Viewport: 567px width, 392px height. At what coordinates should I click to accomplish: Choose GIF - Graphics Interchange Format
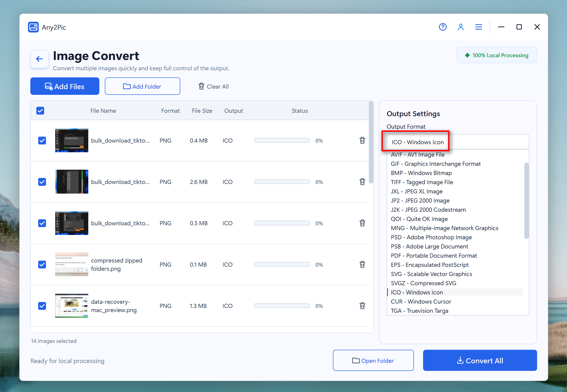[455, 164]
